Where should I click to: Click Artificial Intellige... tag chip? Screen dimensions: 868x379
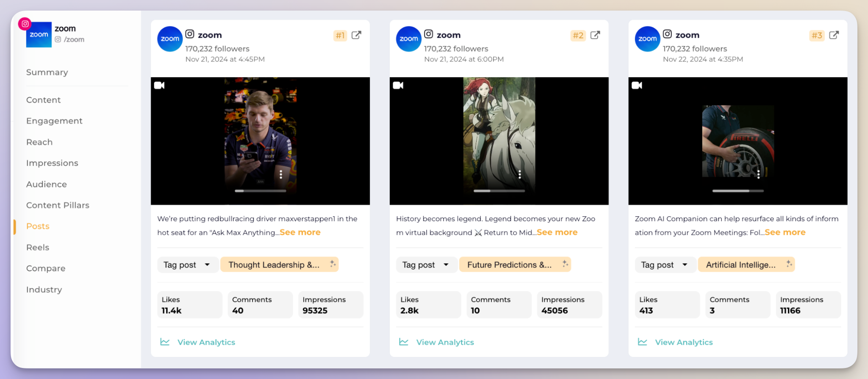pyautogui.click(x=746, y=265)
